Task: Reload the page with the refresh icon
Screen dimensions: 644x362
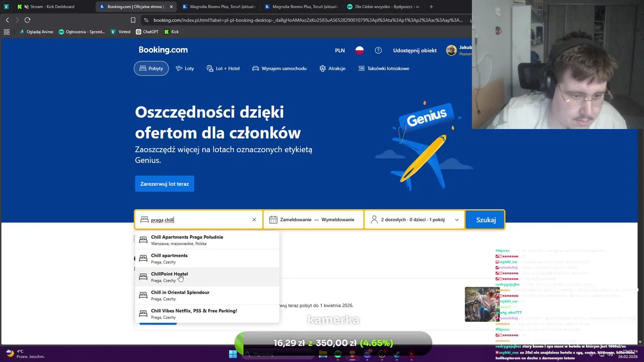Action: pyautogui.click(x=27, y=20)
